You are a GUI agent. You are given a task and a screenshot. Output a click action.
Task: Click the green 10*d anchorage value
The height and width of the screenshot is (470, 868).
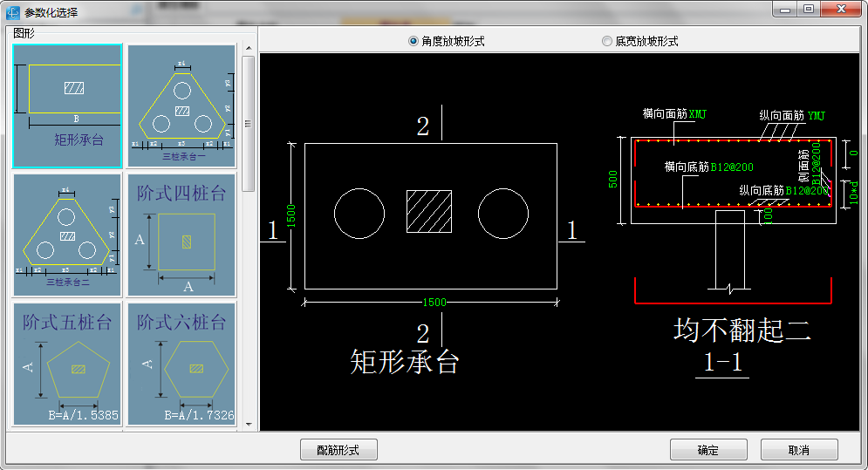854,193
